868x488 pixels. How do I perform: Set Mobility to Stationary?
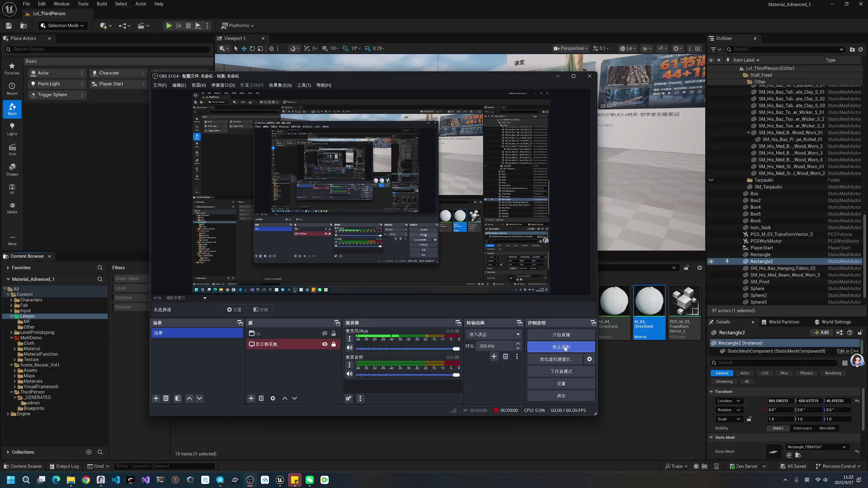[802, 428]
